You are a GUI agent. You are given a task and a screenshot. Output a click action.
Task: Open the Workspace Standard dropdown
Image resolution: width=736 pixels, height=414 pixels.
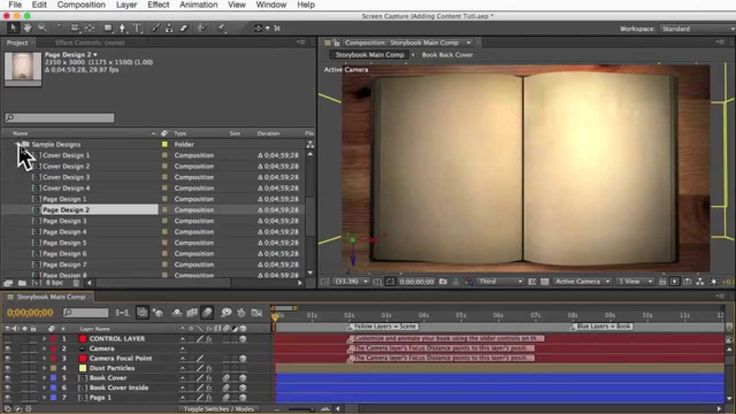click(x=697, y=29)
